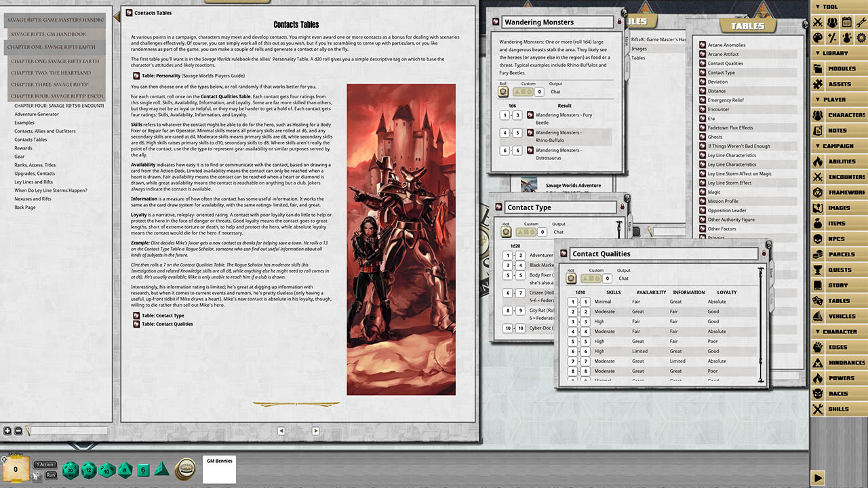
Task: Select Ley Lines and Rifts in contents
Action: point(34,182)
